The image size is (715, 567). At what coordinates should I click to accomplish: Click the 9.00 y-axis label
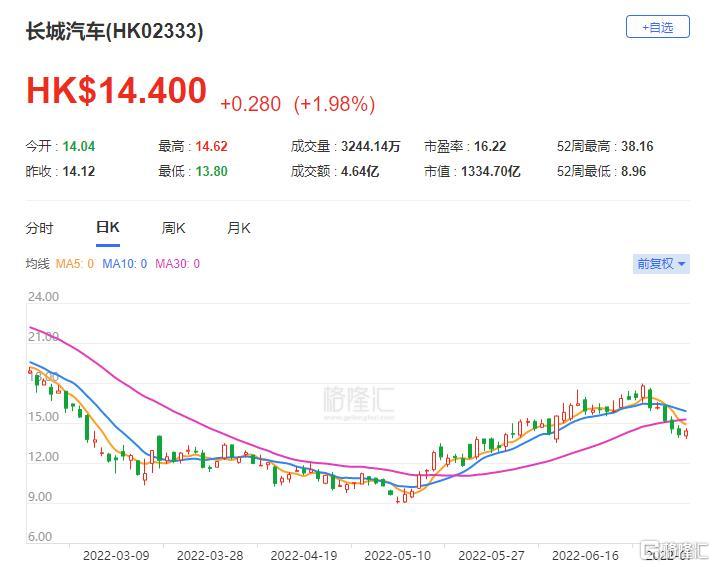[x=40, y=497]
